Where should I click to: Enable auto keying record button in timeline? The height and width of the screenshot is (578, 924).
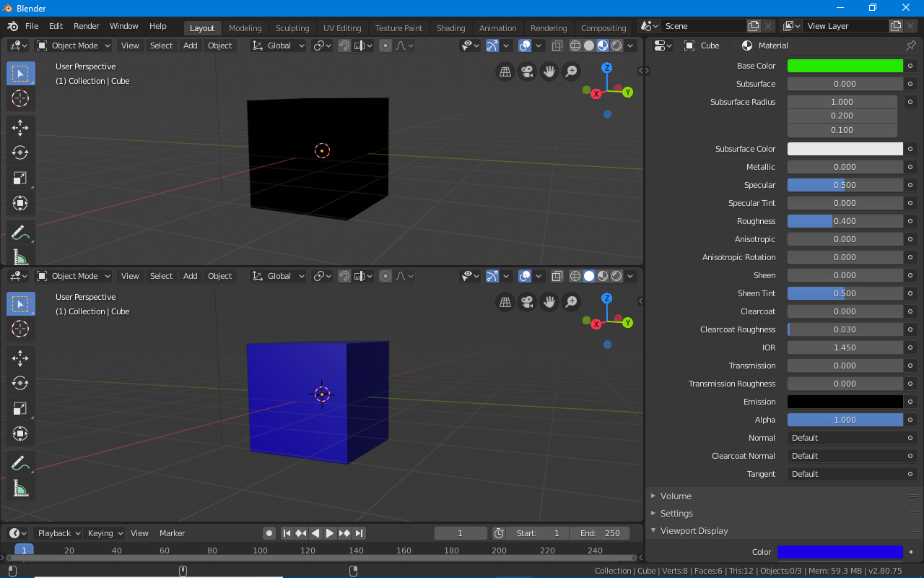[x=269, y=533]
